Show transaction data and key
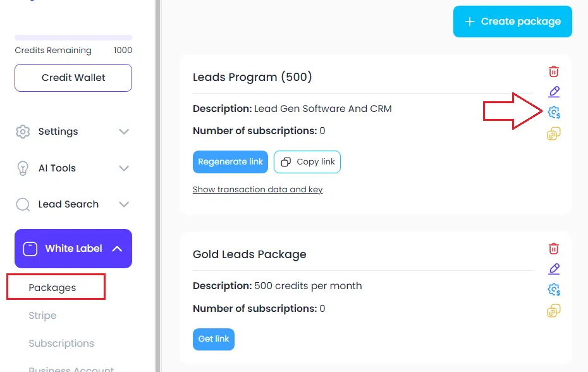Image resolution: width=588 pixels, height=372 pixels. coord(257,189)
